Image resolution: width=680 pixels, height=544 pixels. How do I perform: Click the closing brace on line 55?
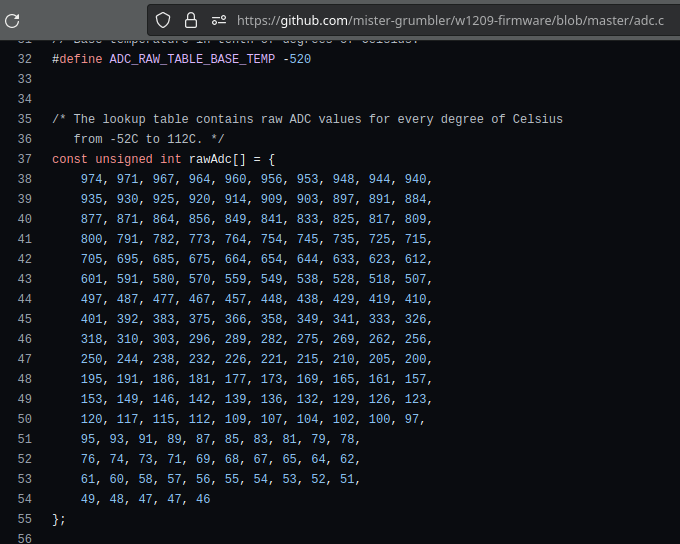[56, 519]
